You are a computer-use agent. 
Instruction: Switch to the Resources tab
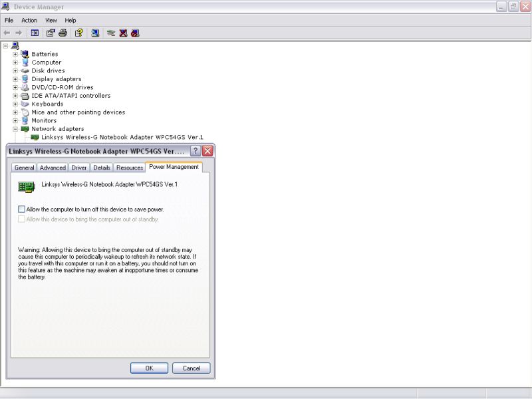click(x=130, y=168)
